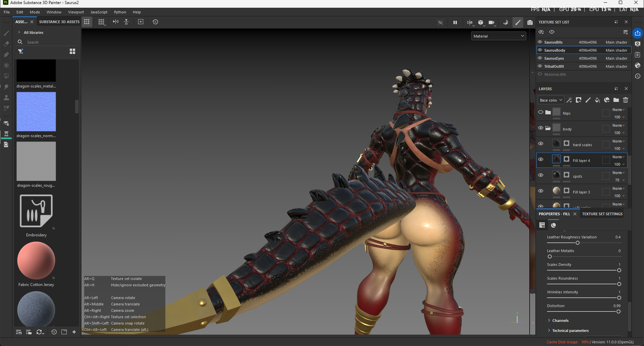Add a folder in the Layers panel

(616, 100)
